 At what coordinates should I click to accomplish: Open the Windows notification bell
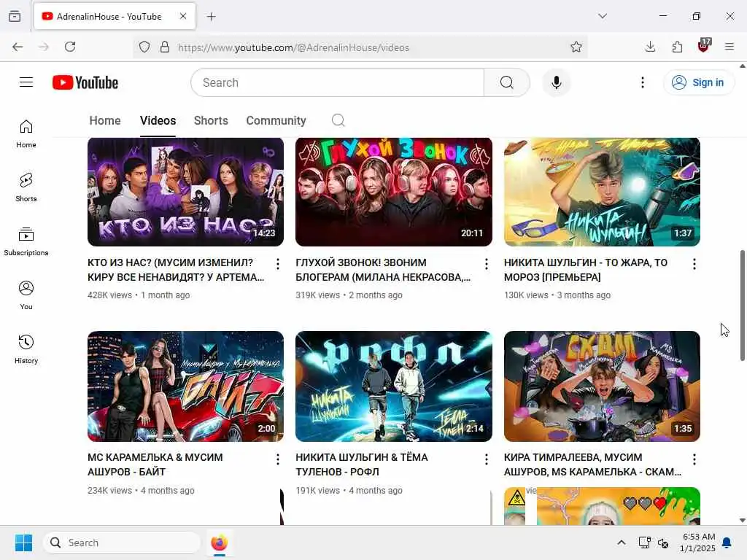(x=727, y=542)
